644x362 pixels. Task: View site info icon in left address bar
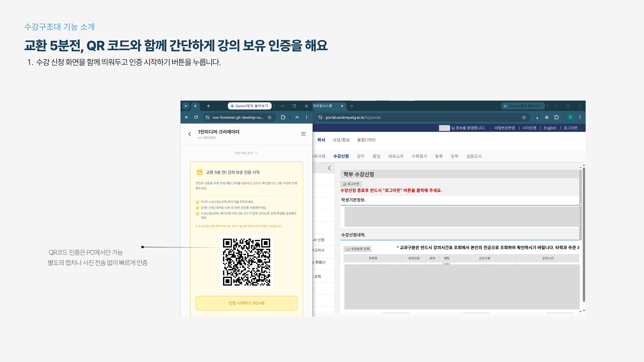tap(207, 117)
